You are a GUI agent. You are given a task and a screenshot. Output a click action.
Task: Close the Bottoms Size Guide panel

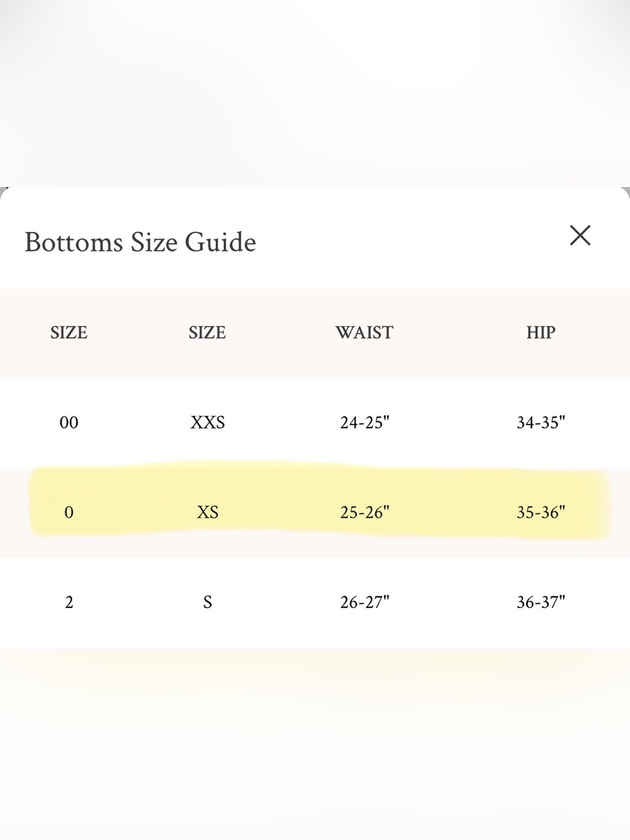point(580,235)
